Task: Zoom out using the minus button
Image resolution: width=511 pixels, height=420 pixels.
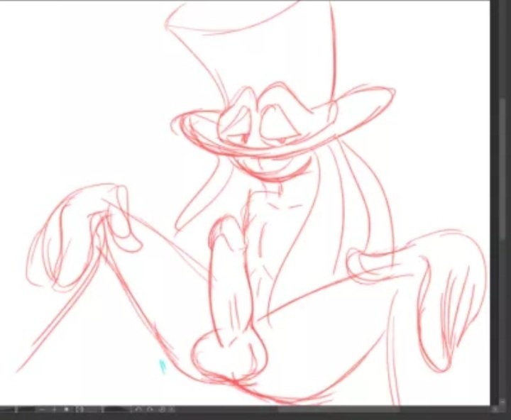Action: click(x=43, y=409)
